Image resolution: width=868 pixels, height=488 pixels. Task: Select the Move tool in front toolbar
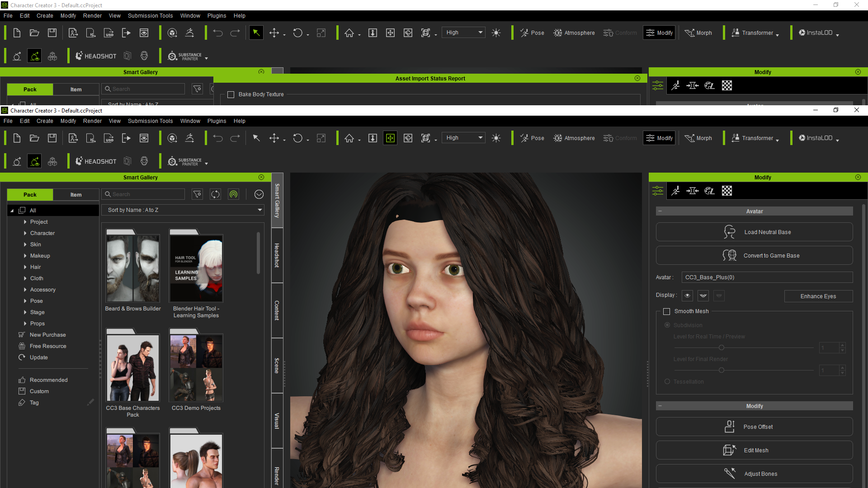274,138
